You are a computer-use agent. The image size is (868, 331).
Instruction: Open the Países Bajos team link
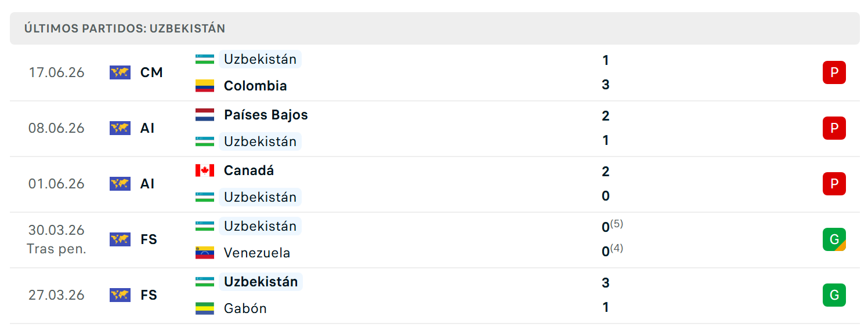click(x=266, y=115)
